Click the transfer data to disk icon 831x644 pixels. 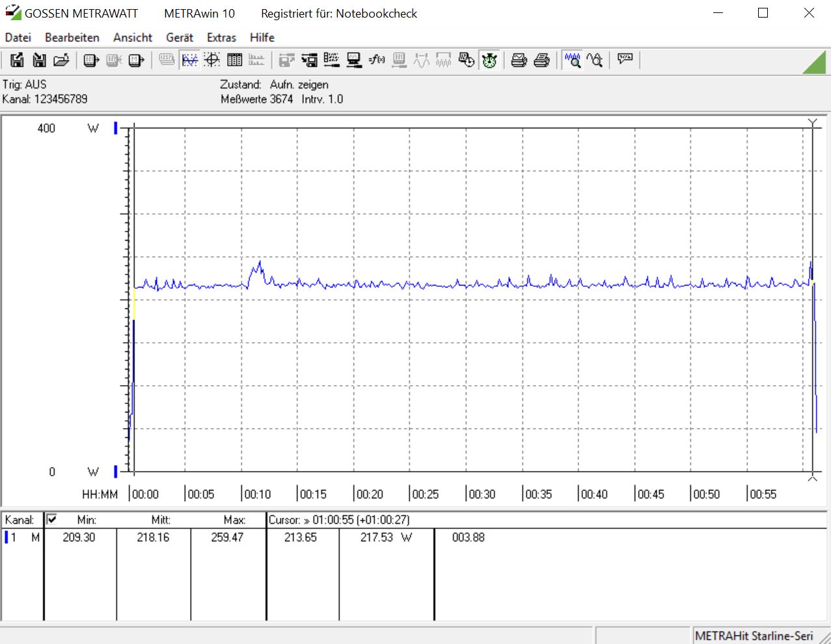point(309,60)
